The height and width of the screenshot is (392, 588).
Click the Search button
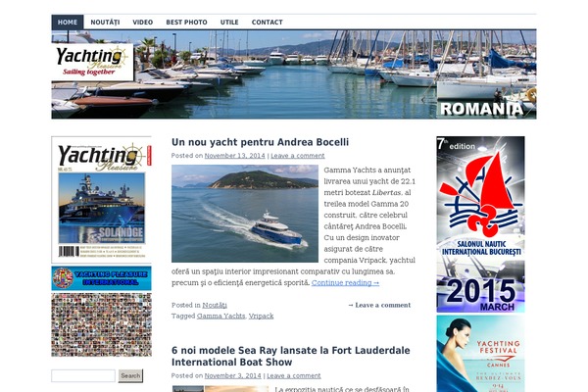pos(130,376)
